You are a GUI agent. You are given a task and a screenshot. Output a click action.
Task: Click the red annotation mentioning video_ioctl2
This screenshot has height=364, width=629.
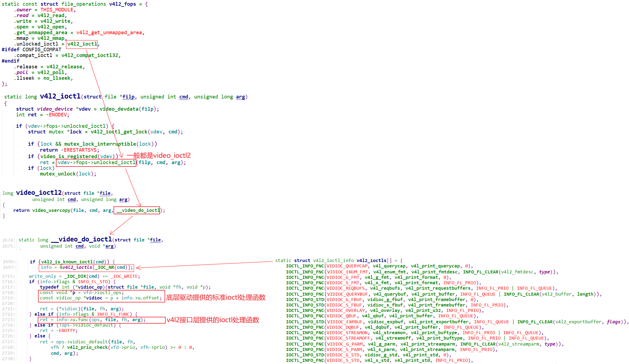[x=159, y=155]
